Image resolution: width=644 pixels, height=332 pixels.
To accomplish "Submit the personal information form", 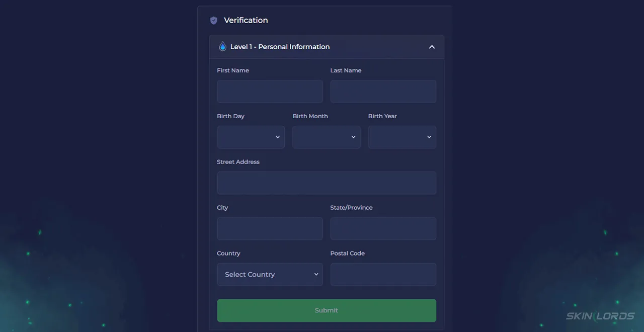I will 327,310.
